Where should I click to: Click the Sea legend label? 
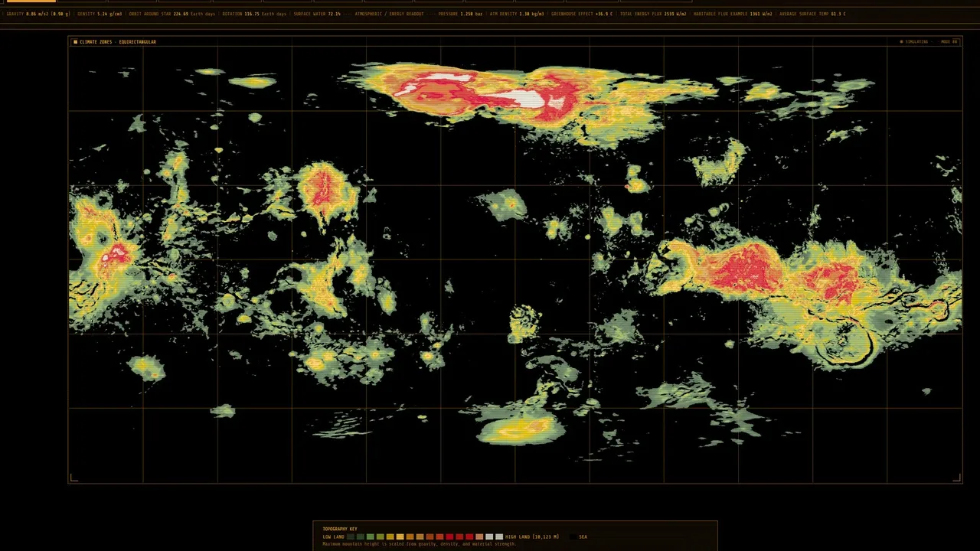[583, 536]
